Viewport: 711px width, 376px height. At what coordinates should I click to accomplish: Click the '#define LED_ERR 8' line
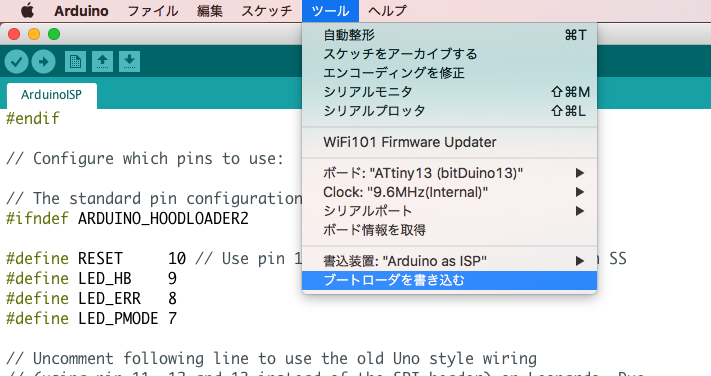(x=91, y=298)
